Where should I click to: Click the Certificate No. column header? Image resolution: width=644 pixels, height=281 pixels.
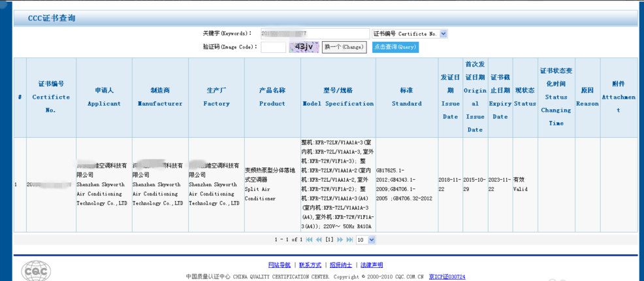click(x=52, y=97)
